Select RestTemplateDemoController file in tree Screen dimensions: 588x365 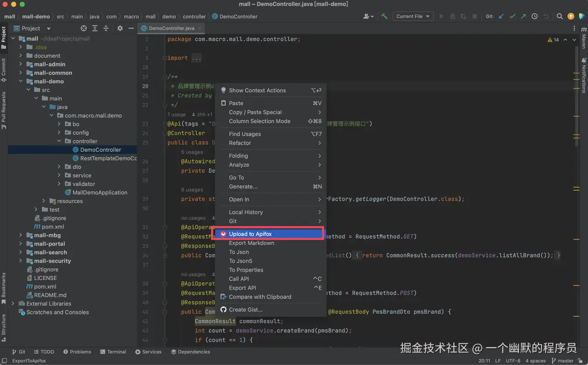tap(104, 158)
